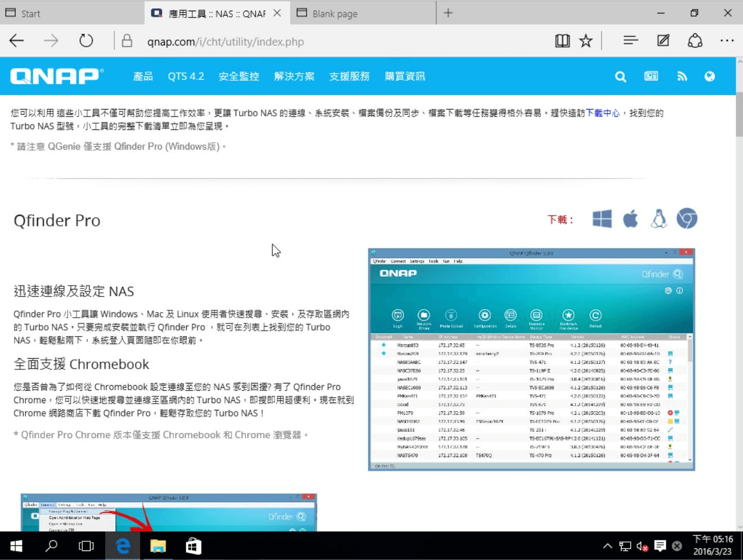Download Qfinder Pro for Windows

[602, 219]
